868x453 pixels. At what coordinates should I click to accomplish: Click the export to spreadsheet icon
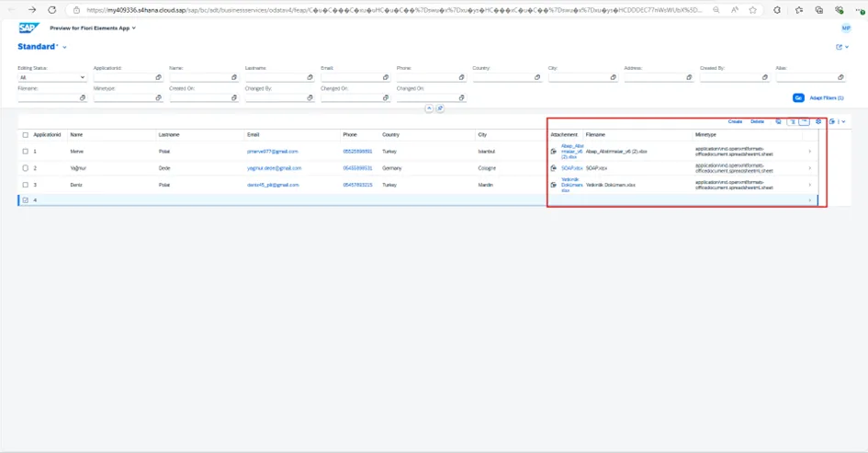coord(832,121)
